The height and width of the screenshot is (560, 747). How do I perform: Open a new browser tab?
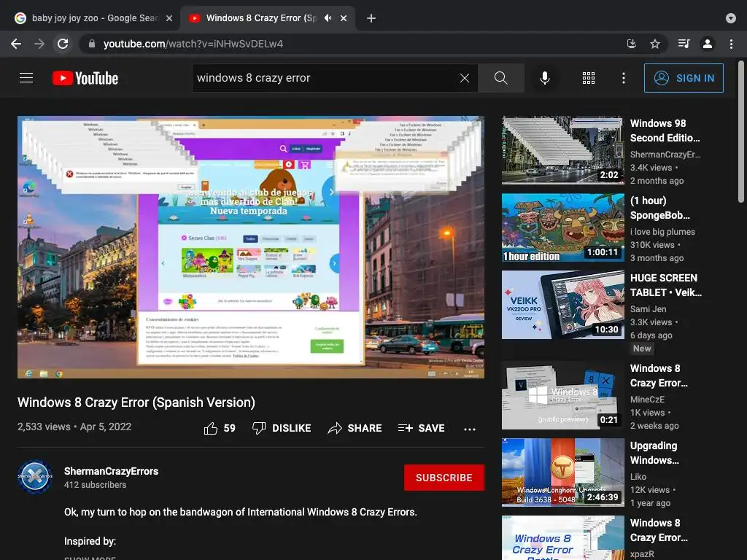tap(371, 18)
